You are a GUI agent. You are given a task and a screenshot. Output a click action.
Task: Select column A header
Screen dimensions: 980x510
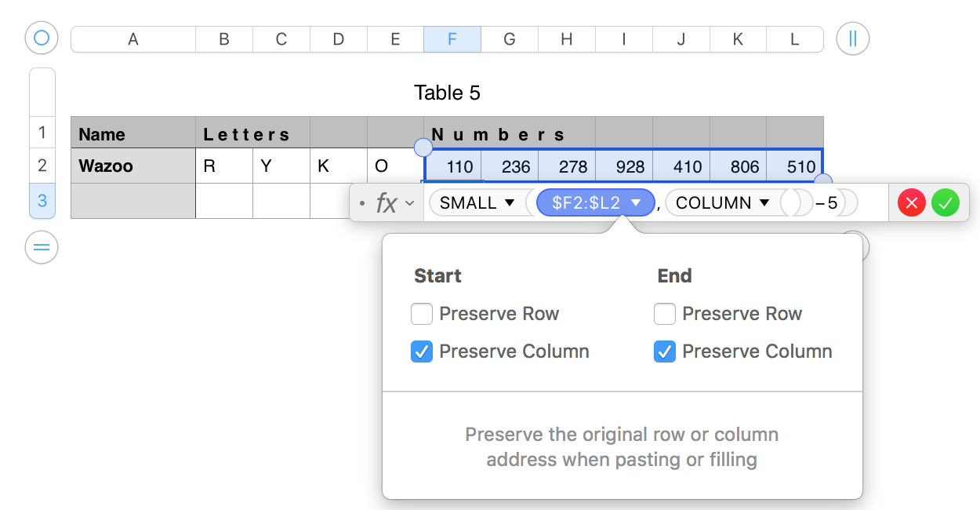[133, 39]
